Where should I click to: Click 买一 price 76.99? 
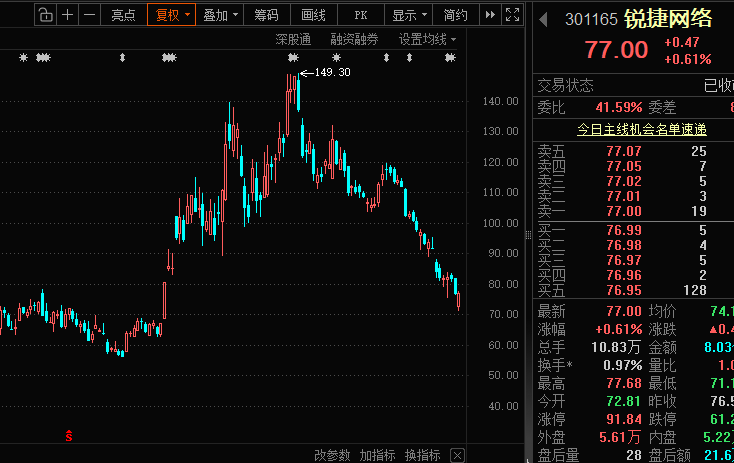[624, 230]
